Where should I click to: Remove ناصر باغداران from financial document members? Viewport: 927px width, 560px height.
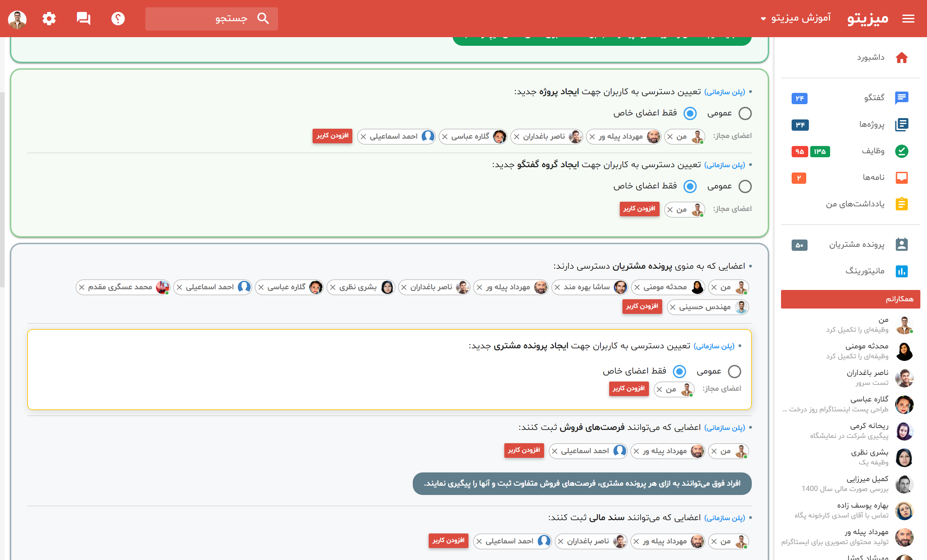tap(561, 541)
